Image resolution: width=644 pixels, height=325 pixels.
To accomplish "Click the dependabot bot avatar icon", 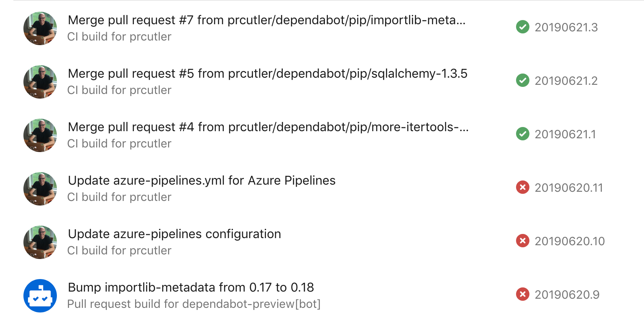I will [40, 295].
